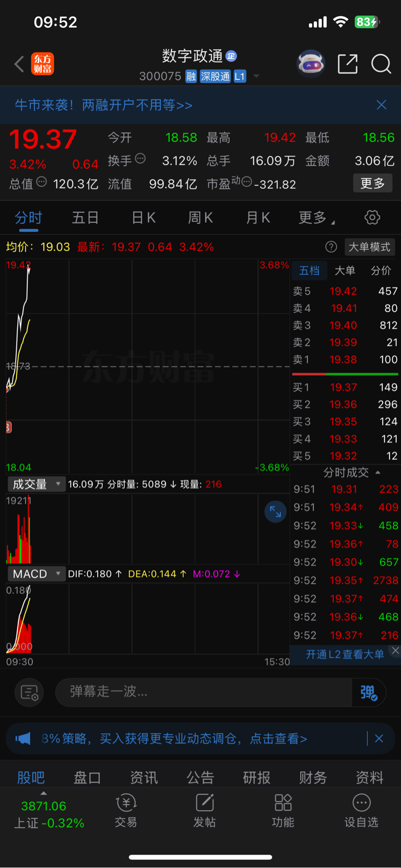Tap the 卖1 price 19.38 row
This screenshot has height=868, width=401.
345,360
